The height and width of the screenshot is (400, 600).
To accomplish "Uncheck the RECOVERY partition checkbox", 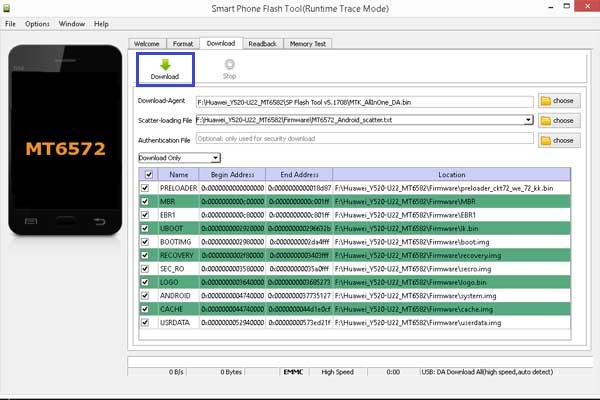I will [145, 255].
